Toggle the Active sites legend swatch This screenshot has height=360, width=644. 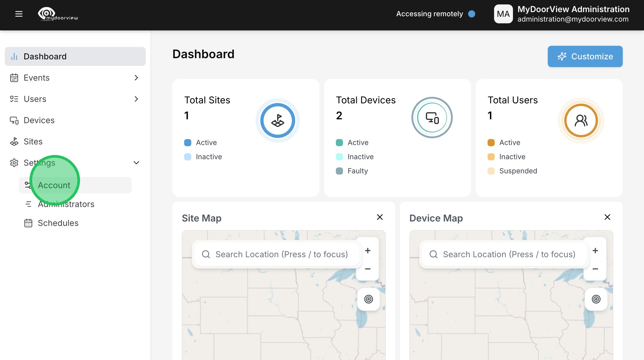[x=188, y=143]
